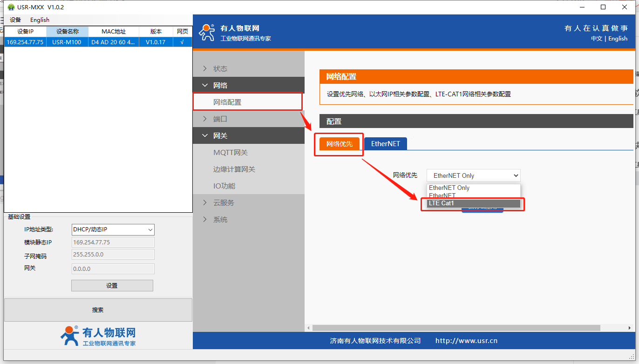Open the MQTT网关 page

pos(231,152)
